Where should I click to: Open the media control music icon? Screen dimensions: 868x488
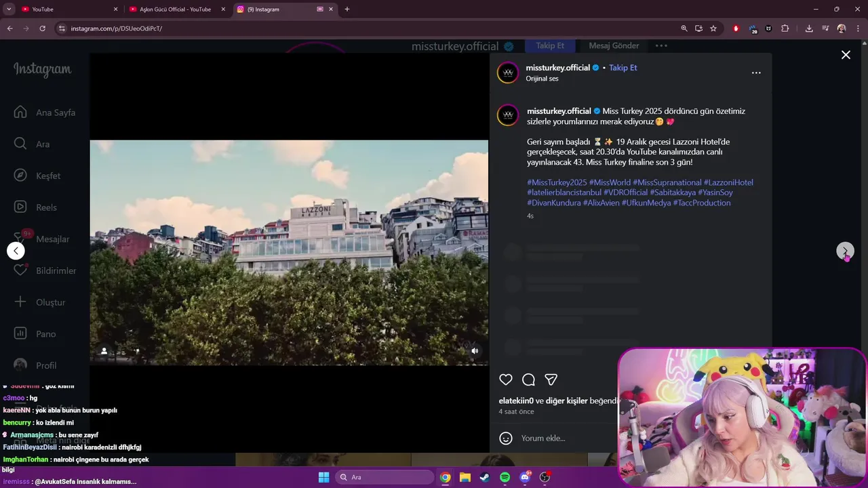point(825,28)
